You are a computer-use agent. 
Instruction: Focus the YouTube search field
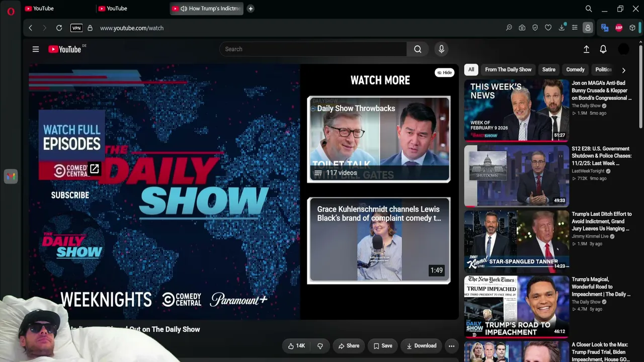(x=313, y=49)
